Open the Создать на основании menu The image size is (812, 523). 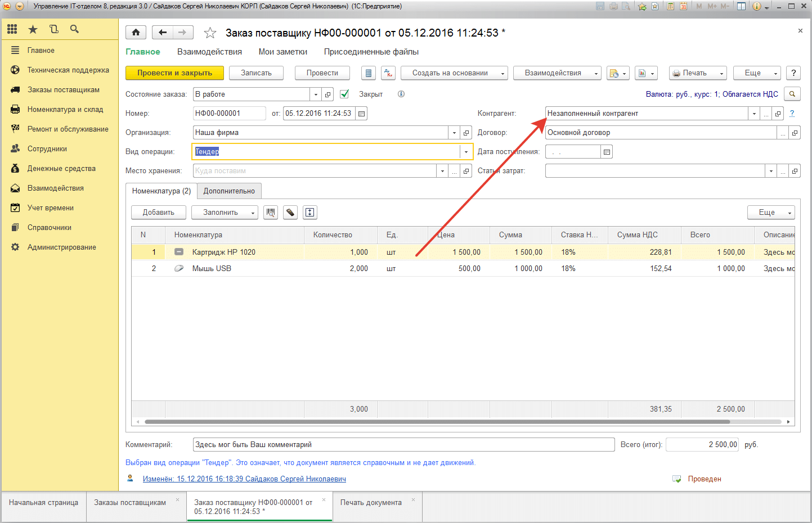click(454, 73)
